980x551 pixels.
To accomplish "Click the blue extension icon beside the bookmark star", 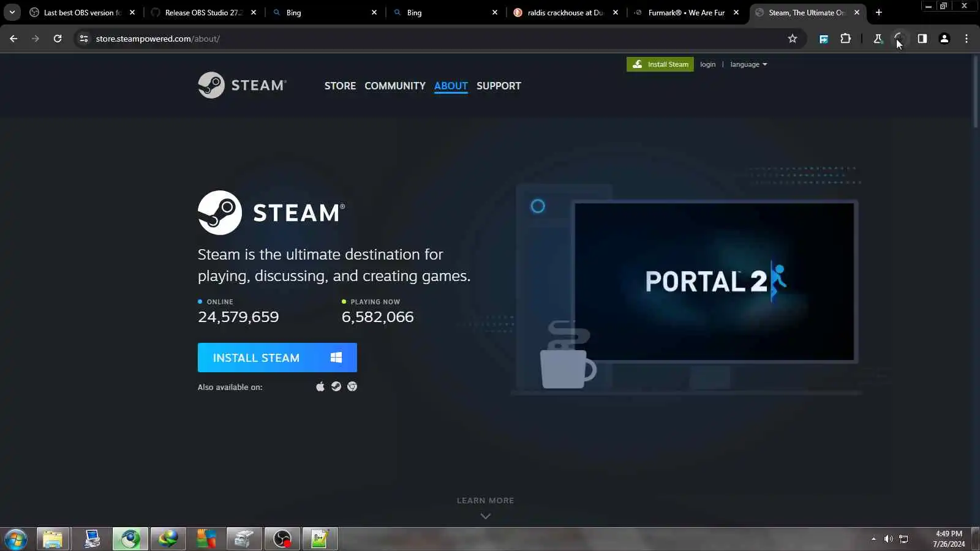I will coord(824,39).
